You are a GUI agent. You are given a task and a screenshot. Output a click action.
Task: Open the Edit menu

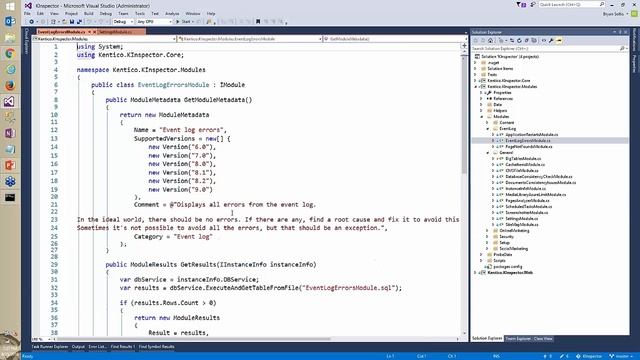tap(40, 13)
